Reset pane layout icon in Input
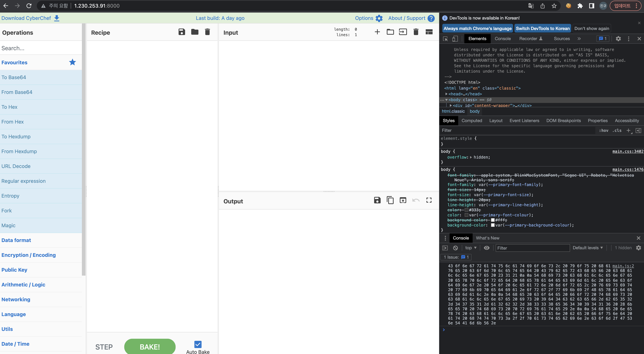 [x=429, y=32]
